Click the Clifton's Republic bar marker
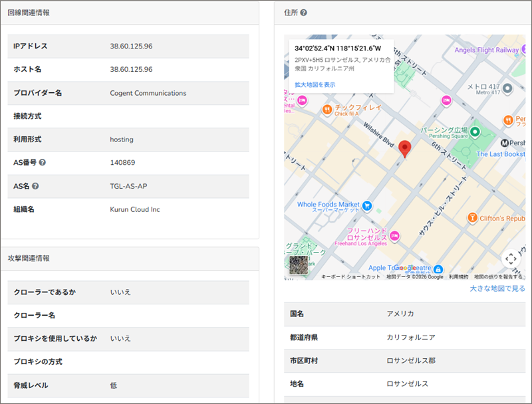Screen dimensions: 532x404 coord(472,218)
